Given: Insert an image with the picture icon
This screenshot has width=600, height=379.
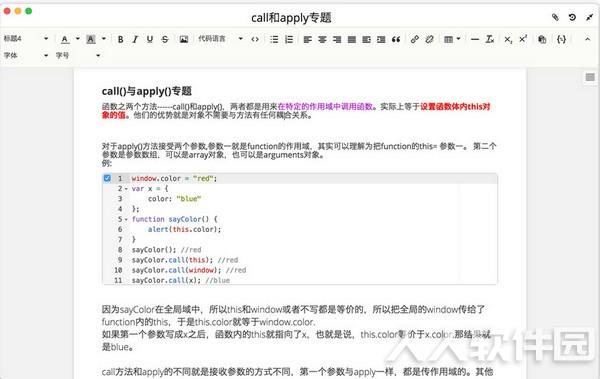Looking at the screenshot, I should point(184,39).
